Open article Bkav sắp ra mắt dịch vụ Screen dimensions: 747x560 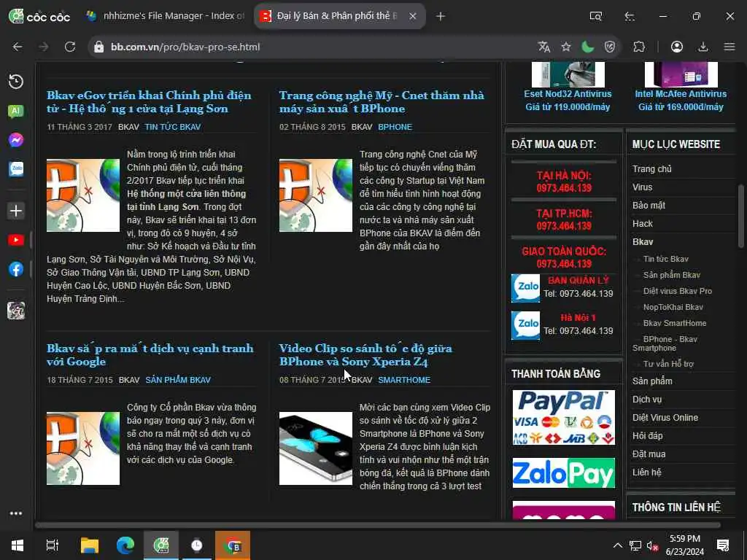(150, 355)
